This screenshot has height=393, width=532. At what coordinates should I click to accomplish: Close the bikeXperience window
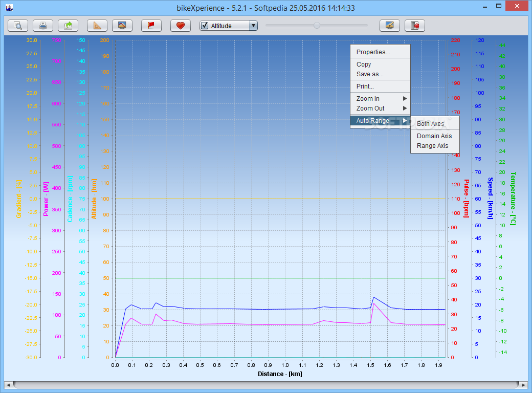tap(517, 6)
